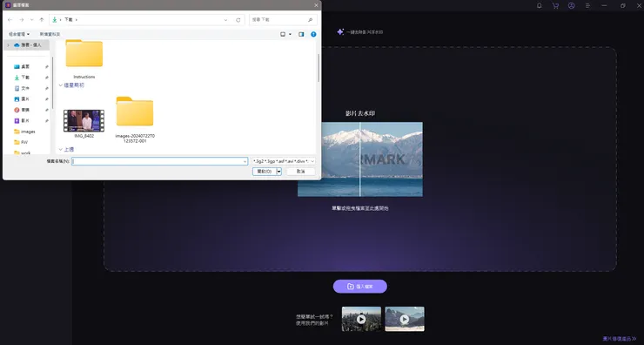Expand the OneDrive cloud tree node
The height and width of the screenshot is (345, 644).
pos(8,45)
